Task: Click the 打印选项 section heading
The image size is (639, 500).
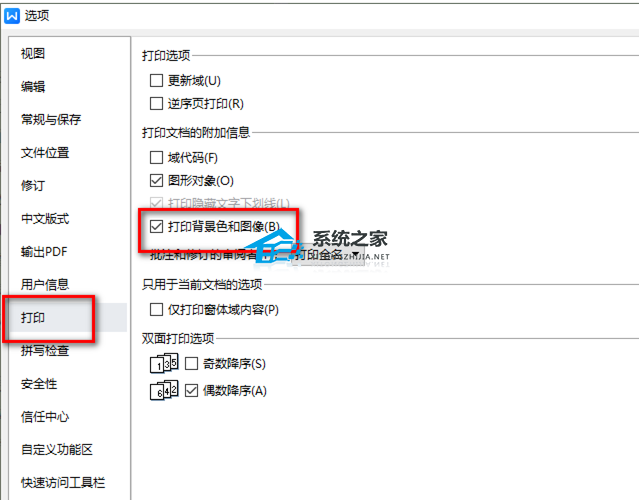Action: click(166, 55)
